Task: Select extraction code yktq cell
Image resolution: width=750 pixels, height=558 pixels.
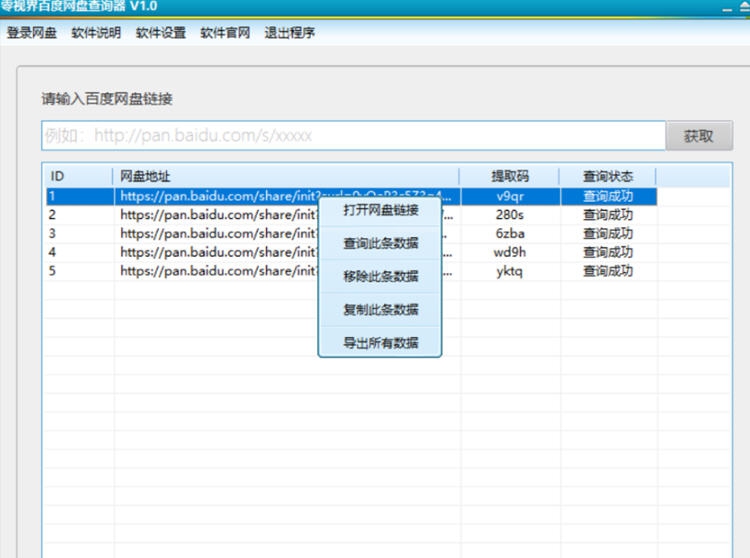Action: (510, 271)
